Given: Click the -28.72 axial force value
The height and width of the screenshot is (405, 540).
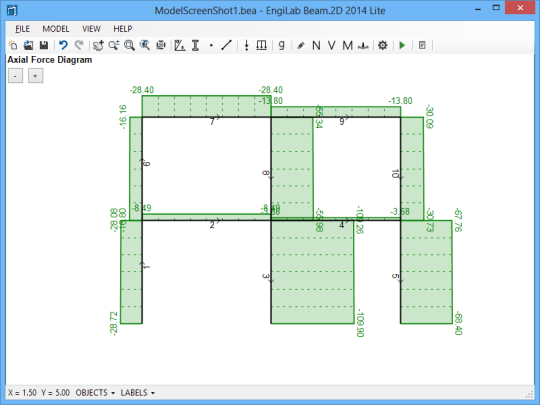Looking at the screenshot, I should click(113, 323).
